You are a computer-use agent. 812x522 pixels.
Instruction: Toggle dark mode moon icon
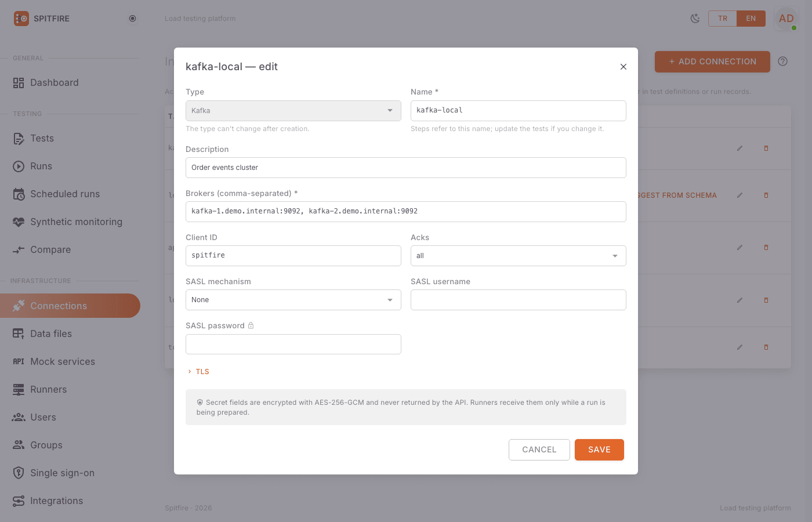(x=695, y=19)
